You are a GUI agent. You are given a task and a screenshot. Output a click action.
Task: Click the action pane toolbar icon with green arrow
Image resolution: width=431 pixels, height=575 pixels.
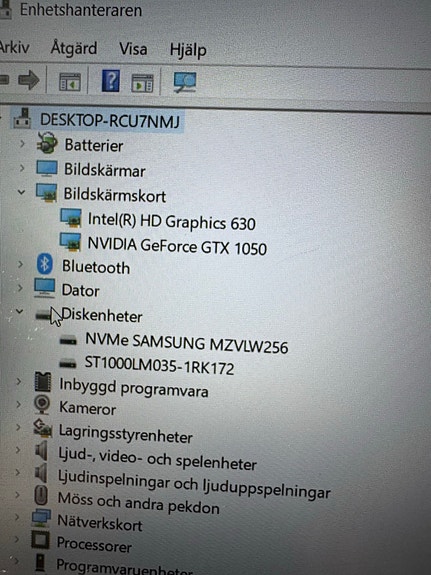coord(142,83)
